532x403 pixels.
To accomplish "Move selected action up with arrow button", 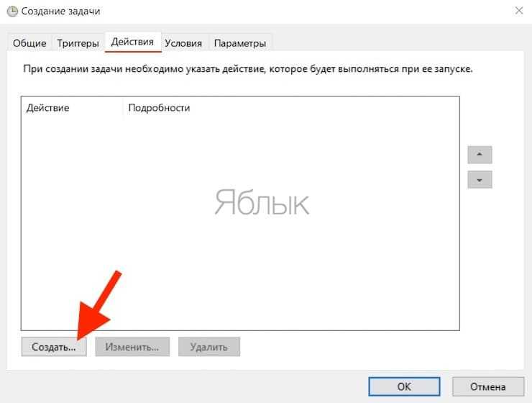I will [480, 155].
